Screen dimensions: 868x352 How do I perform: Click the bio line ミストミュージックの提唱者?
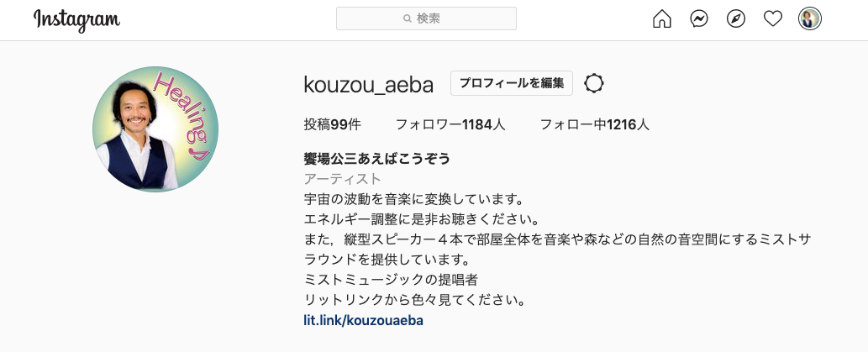(x=391, y=280)
